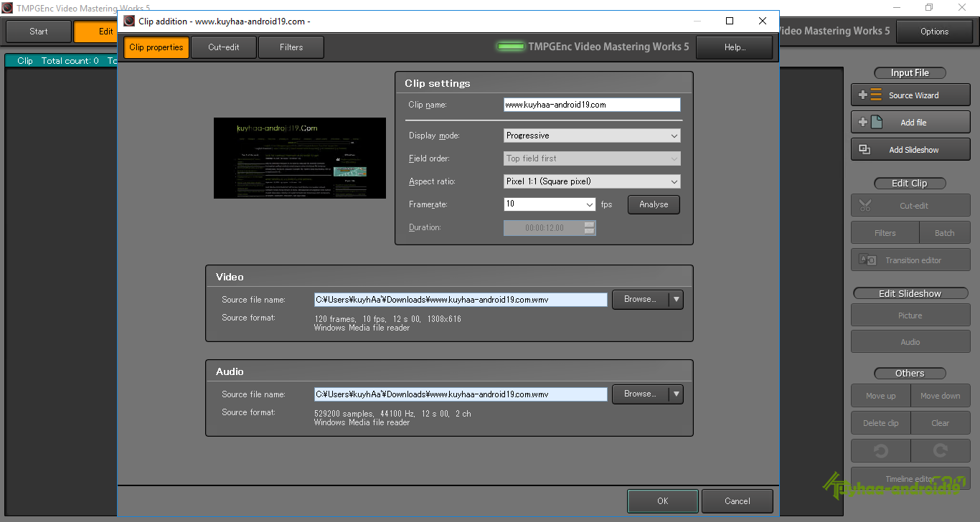
Task: Click the Start tab in main window
Action: pos(39,32)
